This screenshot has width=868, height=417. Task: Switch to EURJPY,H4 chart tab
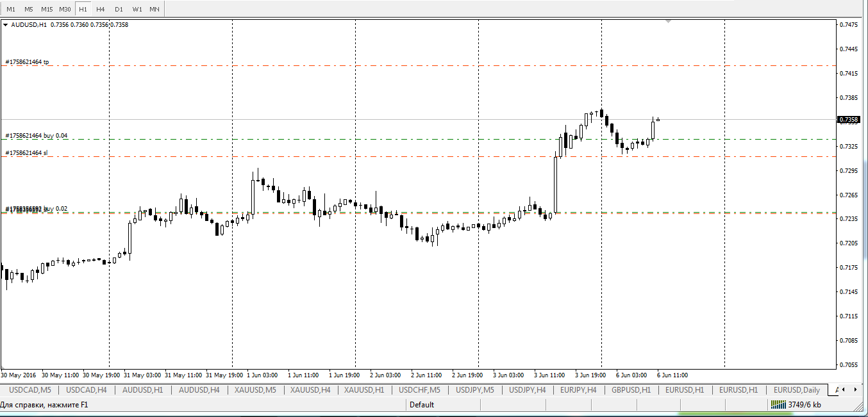point(578,389)
